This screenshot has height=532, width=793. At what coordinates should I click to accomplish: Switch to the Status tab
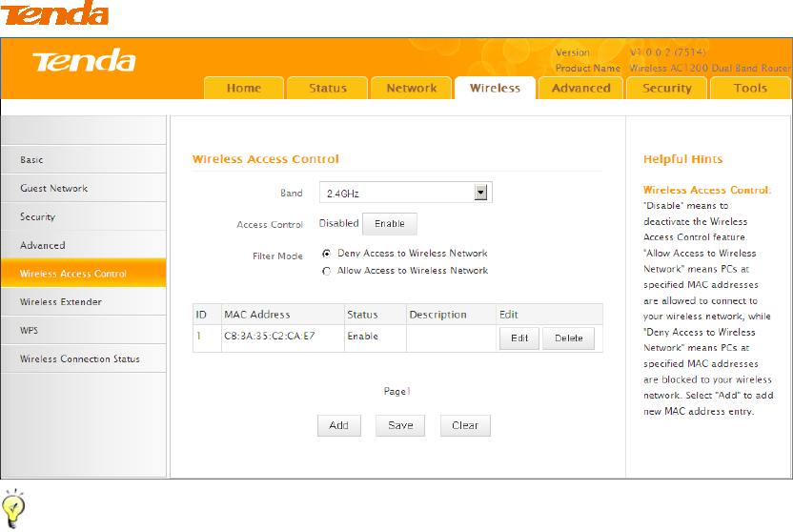[328, 88]
